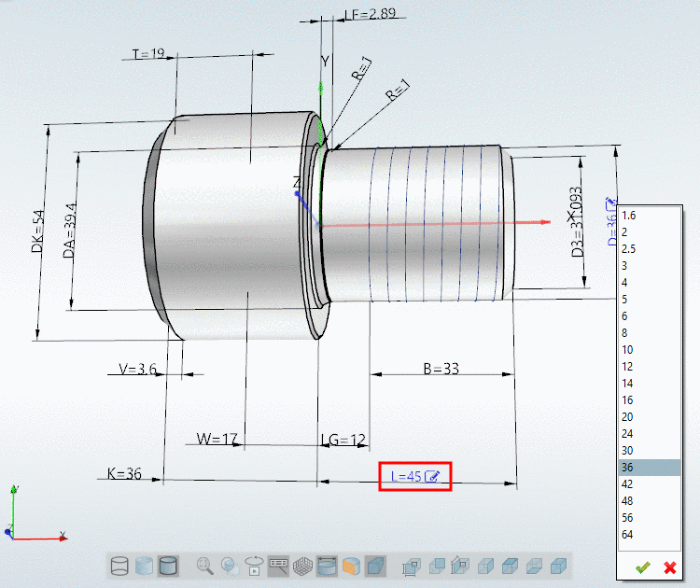700x588 pixels.
Task: Select 56 in the value list
Action: (650, 518)
